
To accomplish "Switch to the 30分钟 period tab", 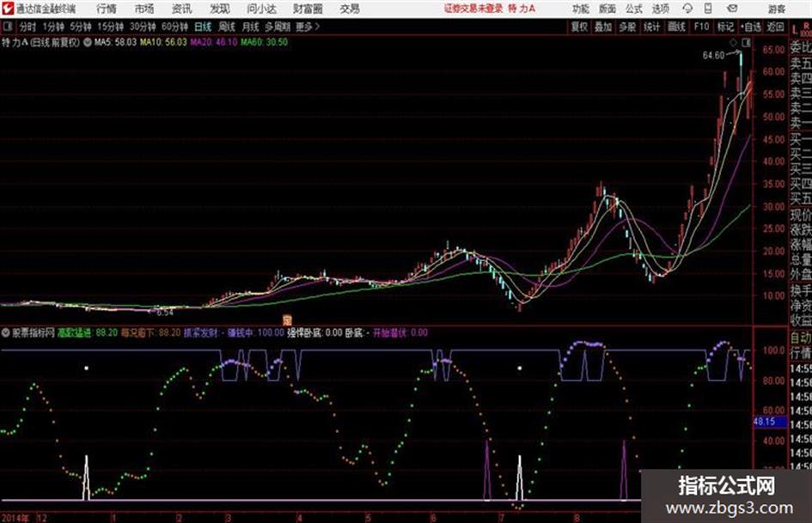I will click(143, 27).
